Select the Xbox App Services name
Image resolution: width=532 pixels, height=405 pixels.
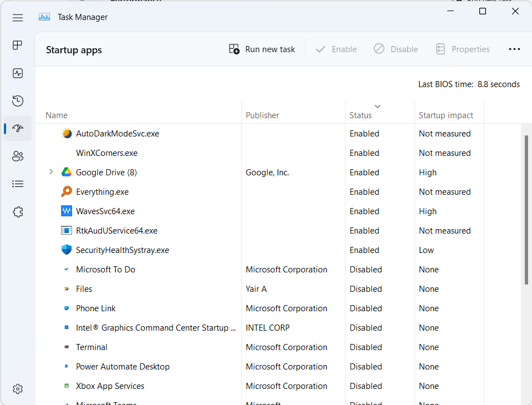click(x=110, y=386)
